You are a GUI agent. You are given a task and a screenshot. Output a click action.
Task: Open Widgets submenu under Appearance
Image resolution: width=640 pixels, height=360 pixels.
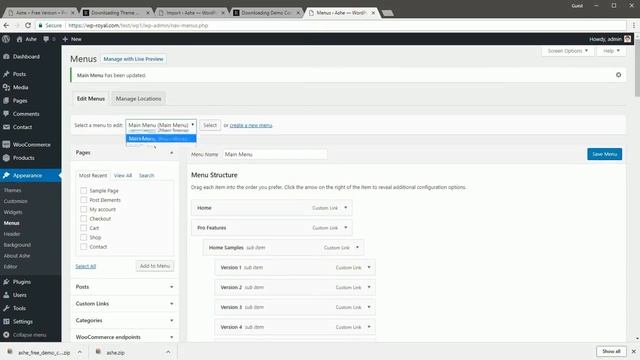click(x=13, y=212)
